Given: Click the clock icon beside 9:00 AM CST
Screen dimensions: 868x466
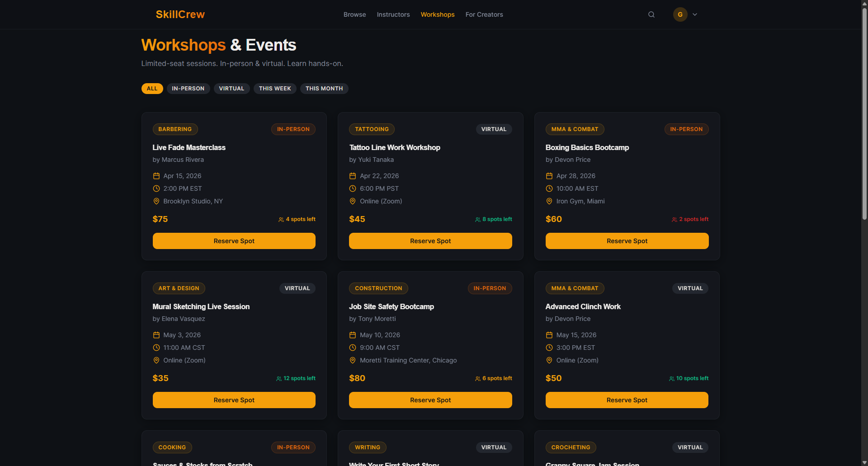Looking at the screenshot, I should (353, 348).
